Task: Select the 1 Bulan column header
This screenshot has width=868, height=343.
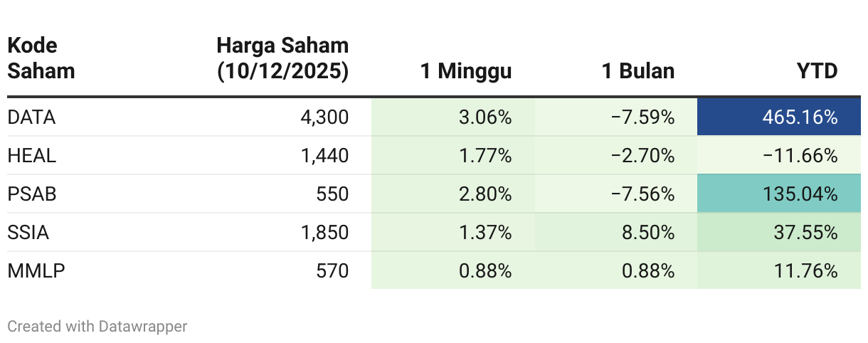Action: 638,71
